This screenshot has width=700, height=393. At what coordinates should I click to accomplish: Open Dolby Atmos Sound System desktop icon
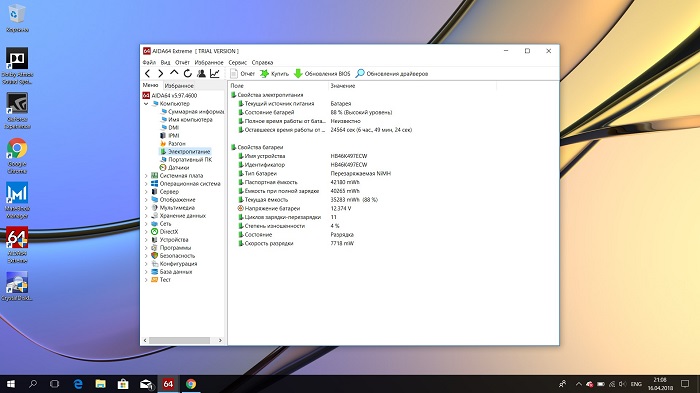[x=17, y=66]
